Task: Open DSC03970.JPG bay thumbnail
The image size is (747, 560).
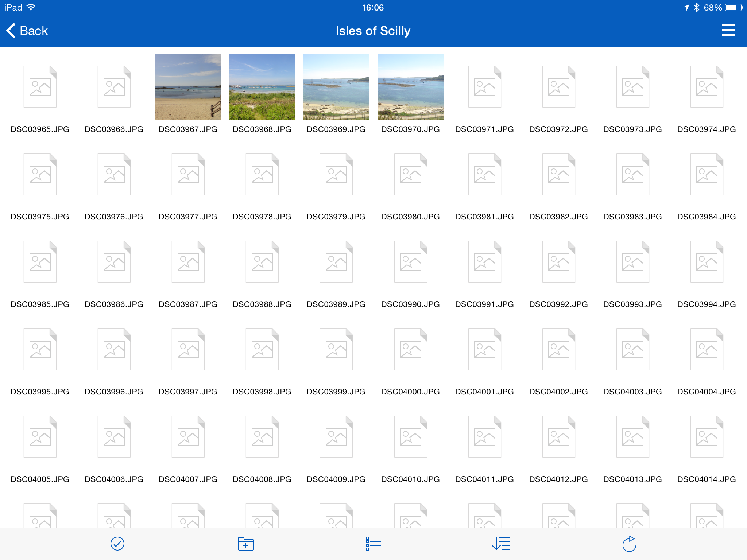Action: [x=411, y=87]
